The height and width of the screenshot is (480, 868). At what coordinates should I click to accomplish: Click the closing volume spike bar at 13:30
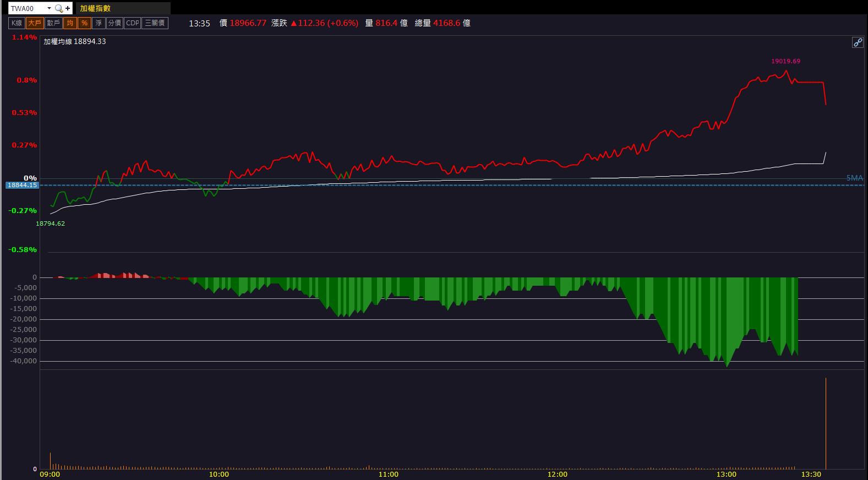click(826, 423)
